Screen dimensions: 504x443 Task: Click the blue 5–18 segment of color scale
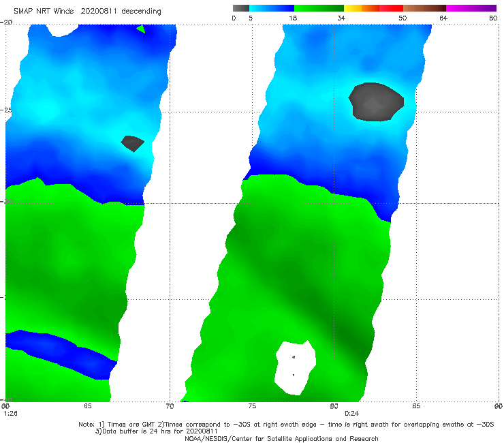click(272, 8)
